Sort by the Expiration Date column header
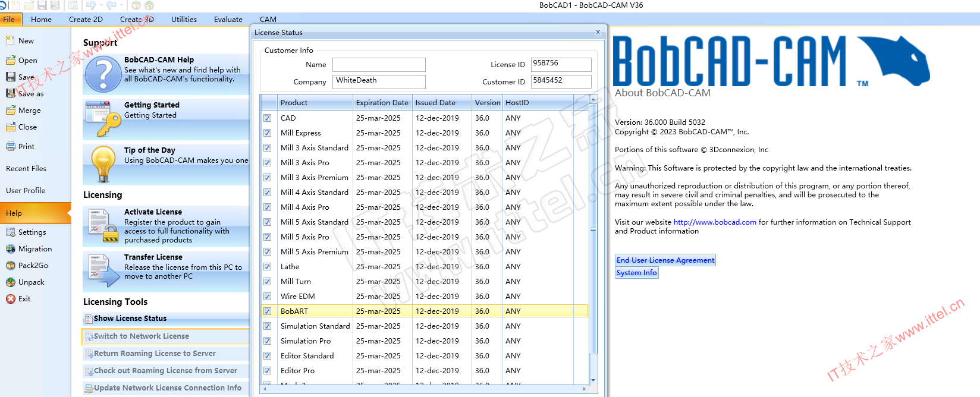The height and width of the screenshot is (397, 980). click(x=382, y=103)
